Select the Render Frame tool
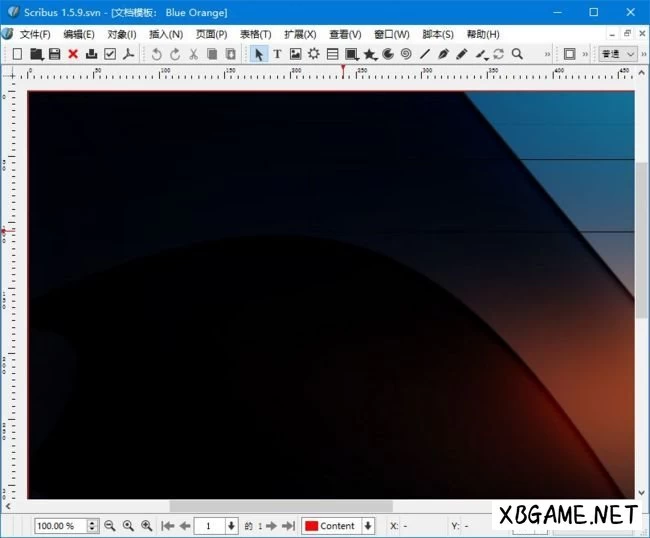This screenshot has width=650, height=538. [x=314, y=54]
